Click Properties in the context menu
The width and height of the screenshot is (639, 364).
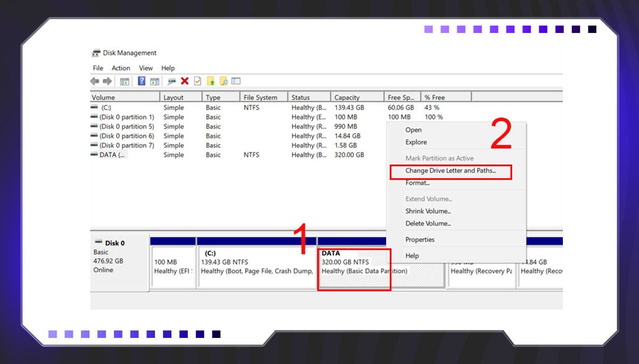click(420, 239)
